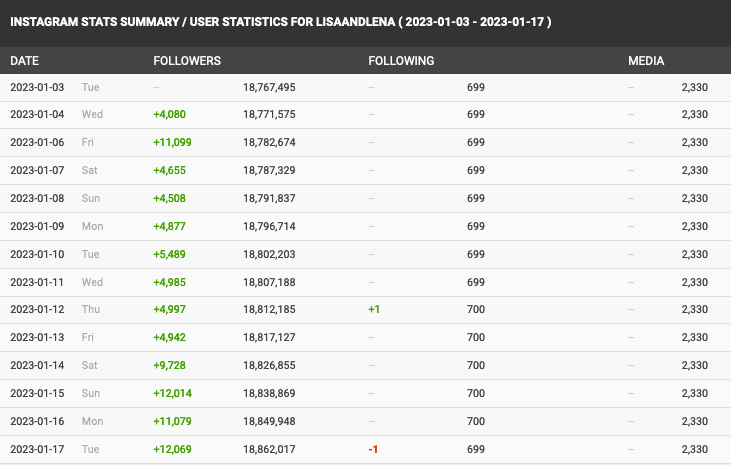Click follower gain +12,069
731x474 pixels.
(x=172, y=449)
